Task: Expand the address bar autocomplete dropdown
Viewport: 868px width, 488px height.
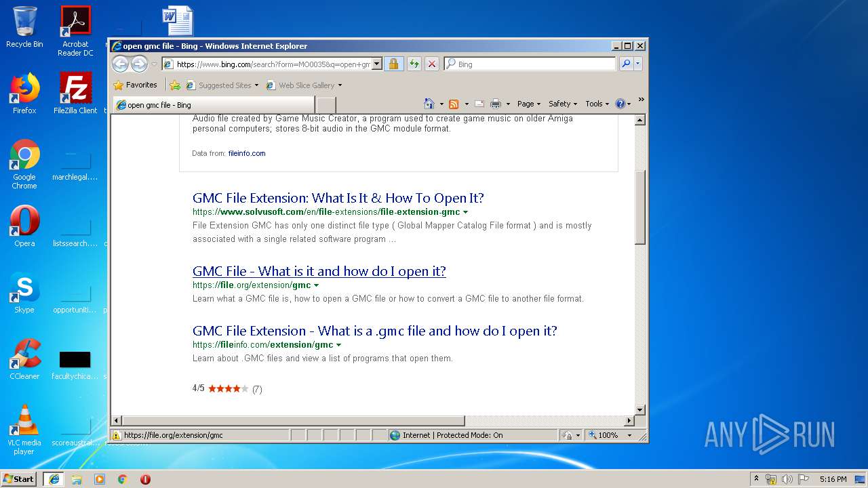Action: tap(376, 64)
